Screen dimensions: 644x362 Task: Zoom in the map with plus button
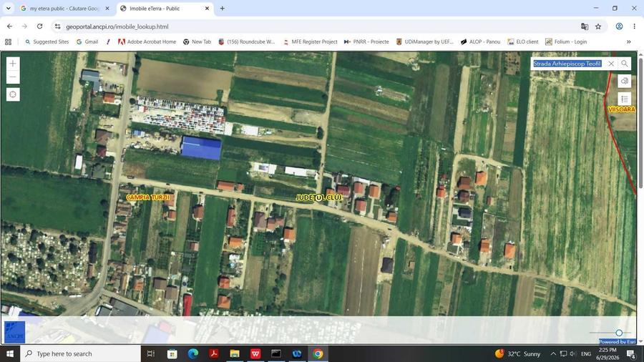(13, 64)
